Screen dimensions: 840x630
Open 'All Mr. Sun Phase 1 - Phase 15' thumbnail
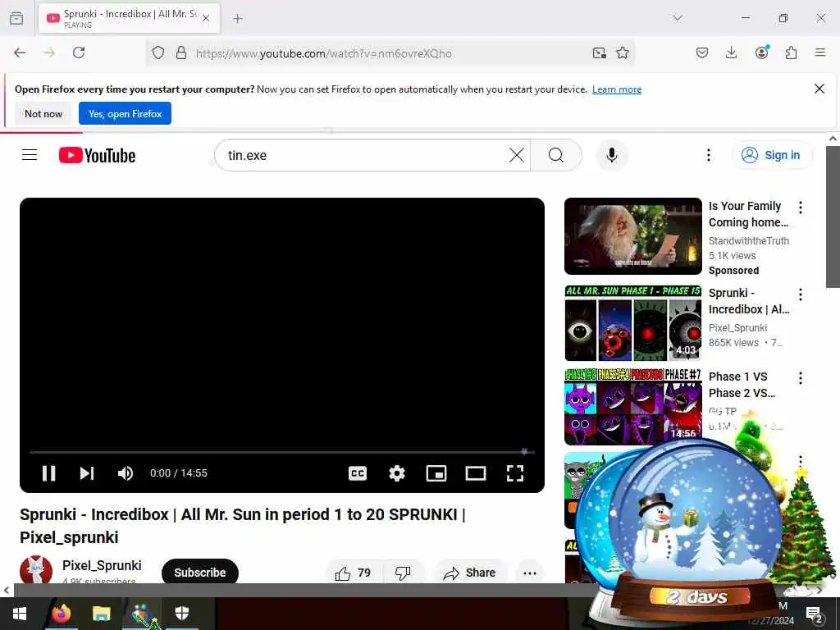(632, 323)
